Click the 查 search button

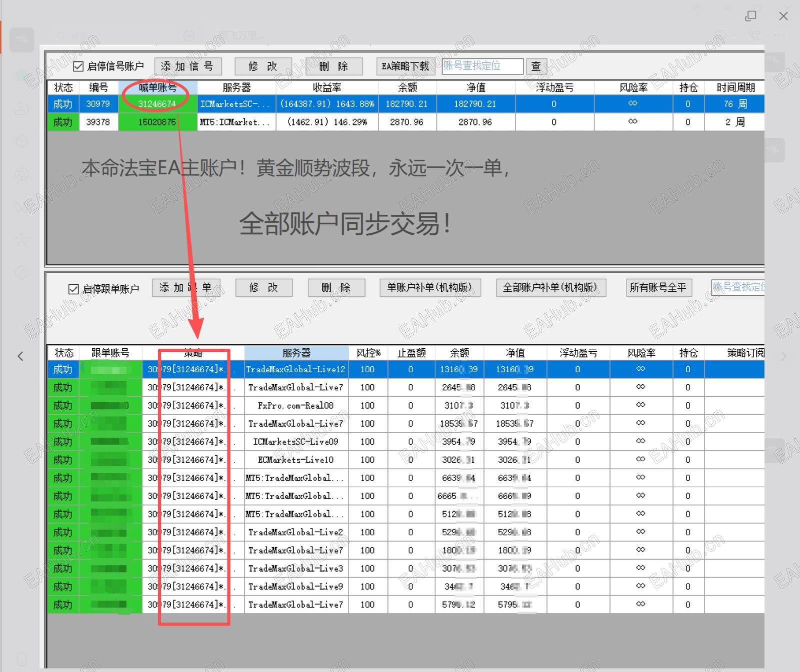pyautogui.click(x=536, y=66)
